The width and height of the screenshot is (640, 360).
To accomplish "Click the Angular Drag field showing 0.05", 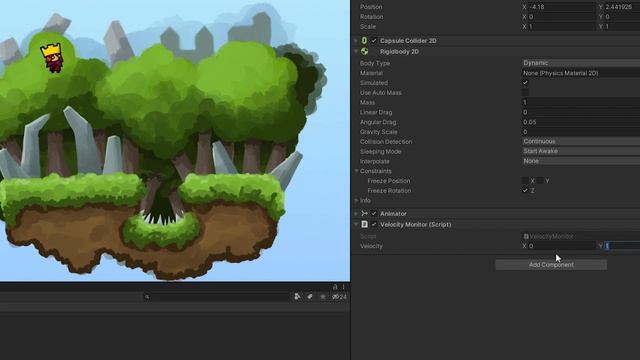I will (581, 122).
